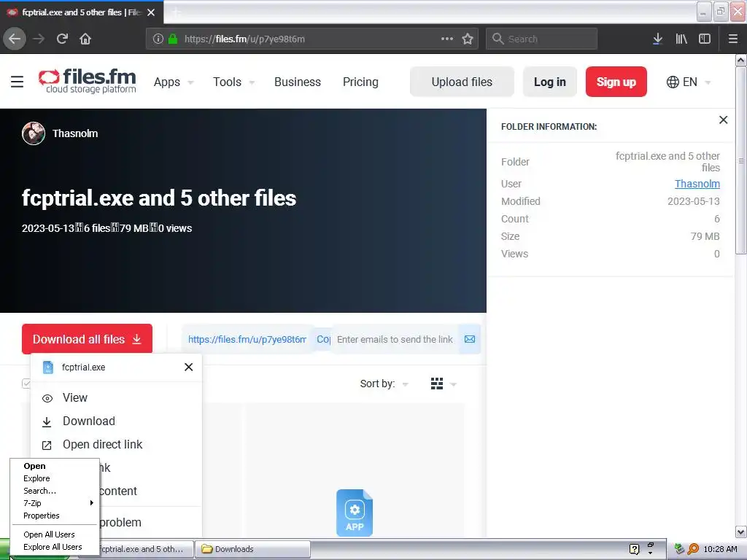
Task: Click the files.fm logo
Action: coord(88,81)
